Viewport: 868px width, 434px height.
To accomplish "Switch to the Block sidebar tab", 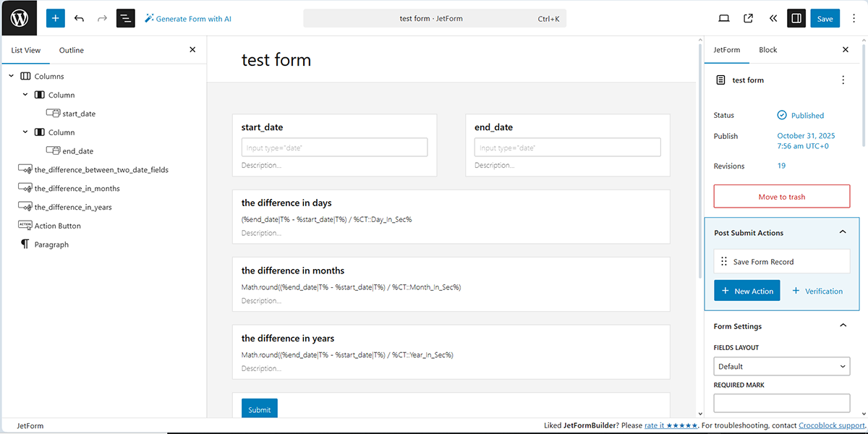I will tap(768, 50).
